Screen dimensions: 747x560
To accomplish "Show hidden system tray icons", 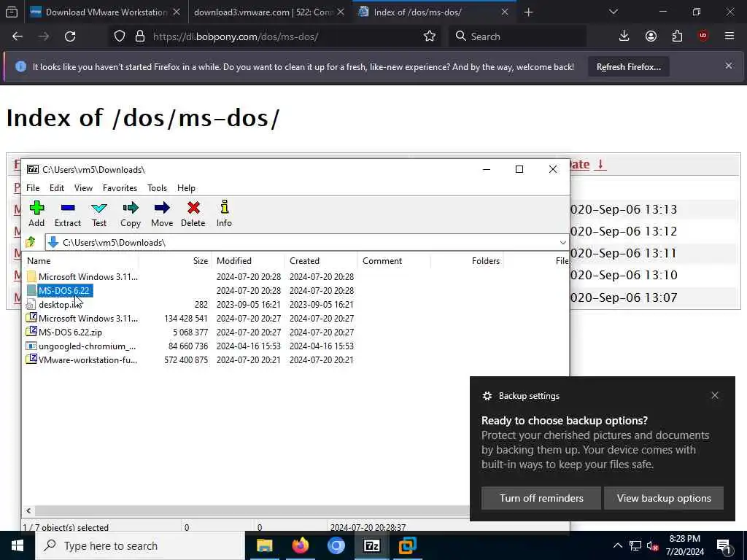I will point(617,545).
